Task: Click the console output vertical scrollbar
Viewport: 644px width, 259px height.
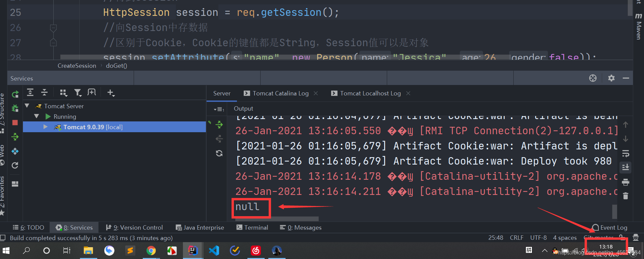Action: [615, 211]
